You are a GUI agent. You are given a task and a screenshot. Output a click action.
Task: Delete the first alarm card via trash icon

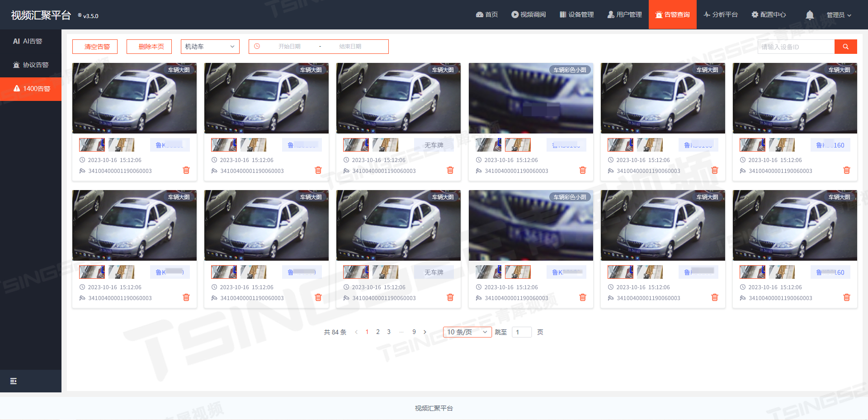[x=186, y=170]
